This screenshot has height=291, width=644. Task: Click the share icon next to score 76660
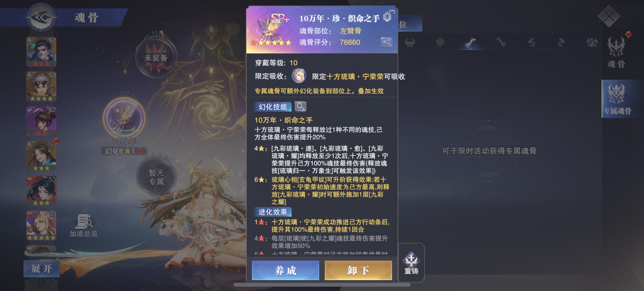(x=386, y=42)
